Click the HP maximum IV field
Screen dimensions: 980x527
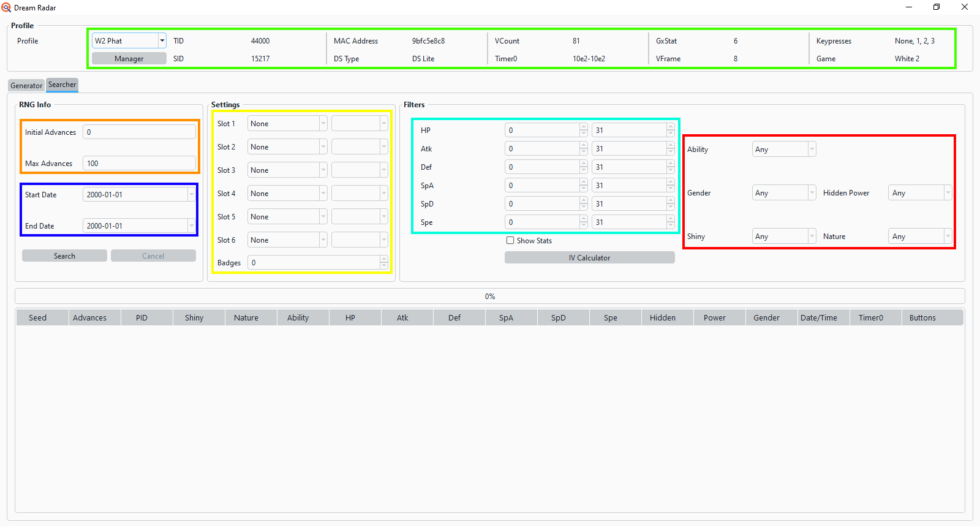click(x=633, y=131)
